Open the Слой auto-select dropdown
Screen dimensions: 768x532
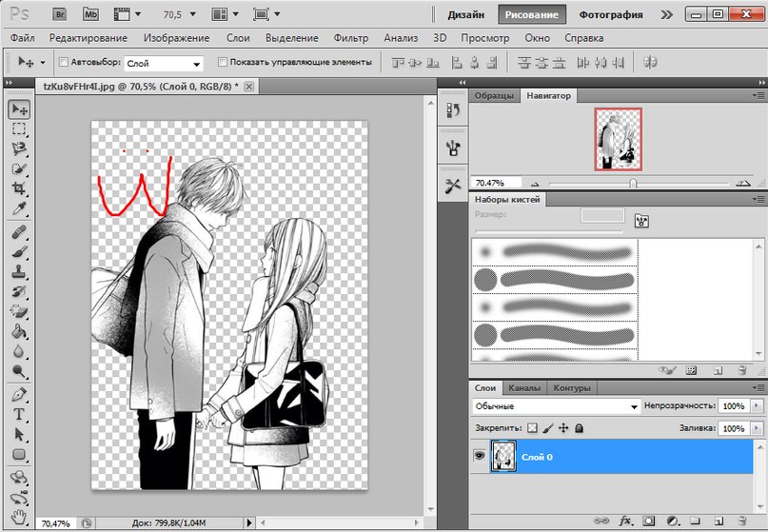163,63
